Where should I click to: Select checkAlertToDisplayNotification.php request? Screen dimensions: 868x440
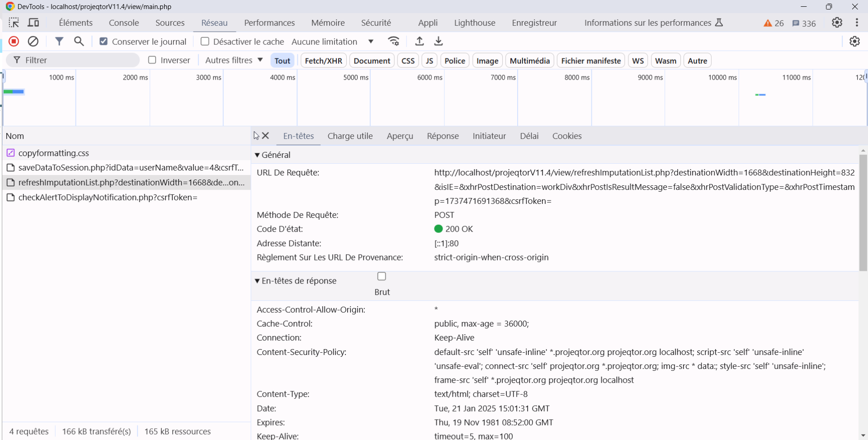pos(108,198)
